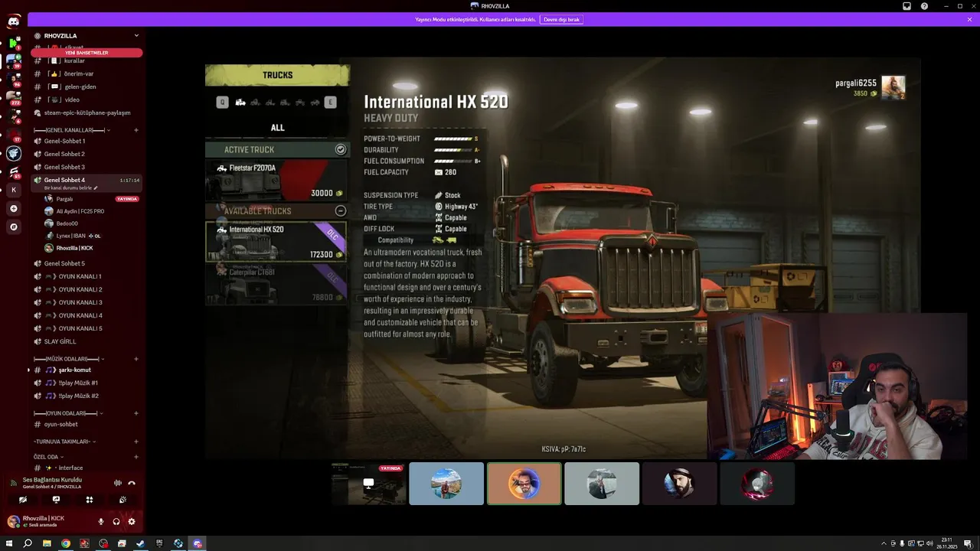Select the landscape-avatar participant tile
This screenshot has height=551, width=980.
pos(446,484)
